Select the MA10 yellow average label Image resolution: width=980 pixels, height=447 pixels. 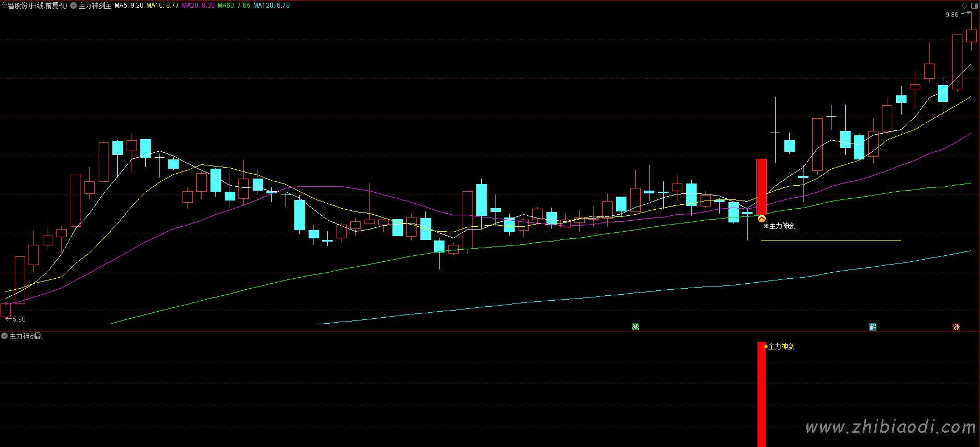click(162, 5)
